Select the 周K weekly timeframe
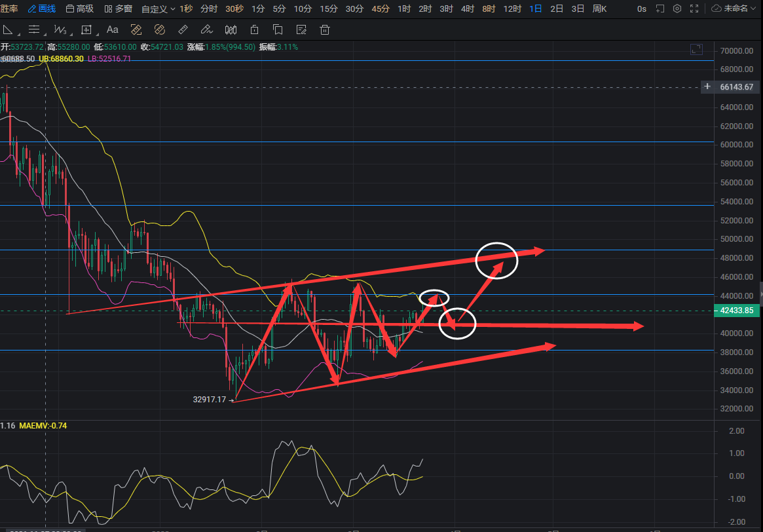The width and height of the screenshot is (763, 532). [x=599, y=9]
